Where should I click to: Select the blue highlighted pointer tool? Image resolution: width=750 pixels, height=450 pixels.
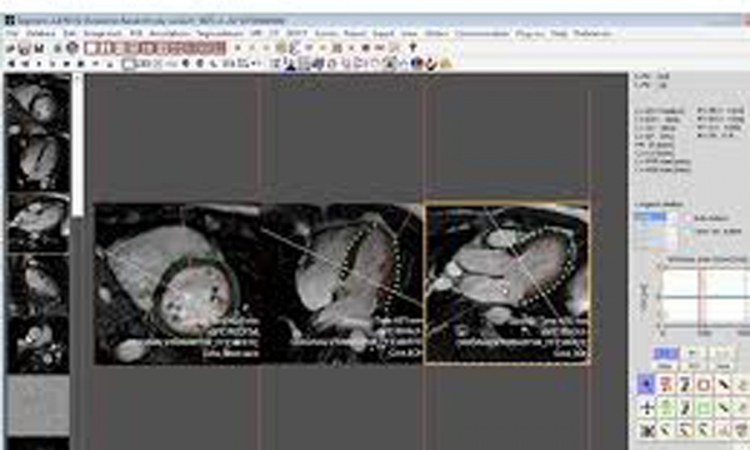click(647, 384)
